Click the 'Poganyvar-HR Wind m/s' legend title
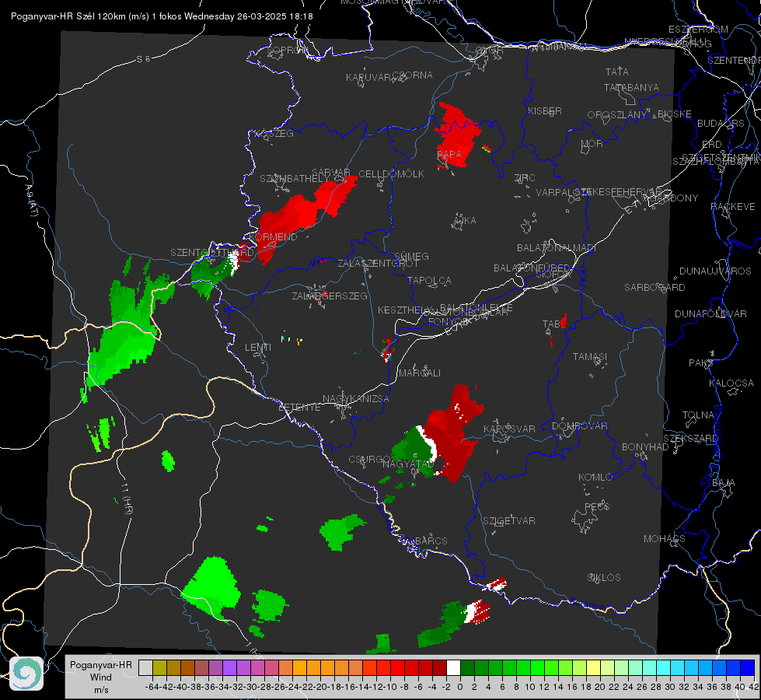 point(101,677)
